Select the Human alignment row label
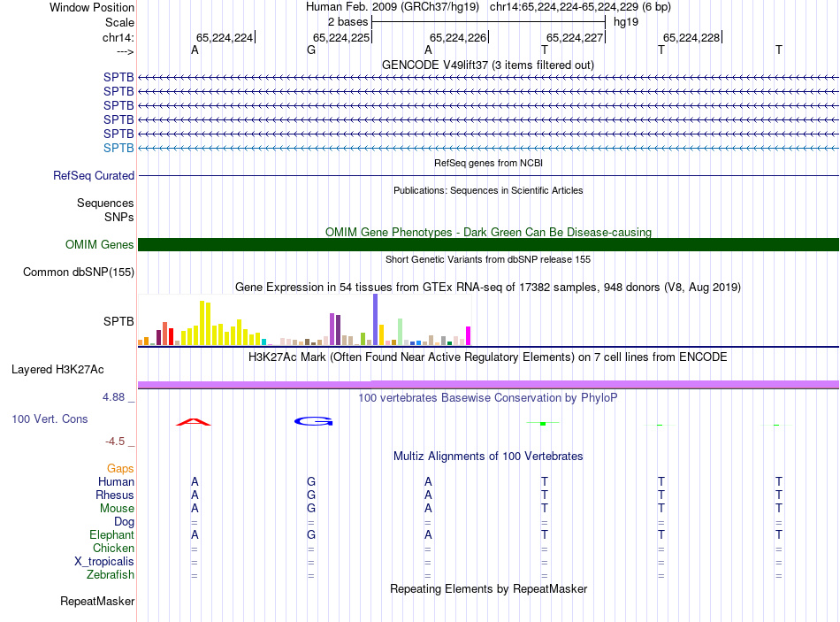The width and height of the screenshot is (840, 622). [116, 481]
